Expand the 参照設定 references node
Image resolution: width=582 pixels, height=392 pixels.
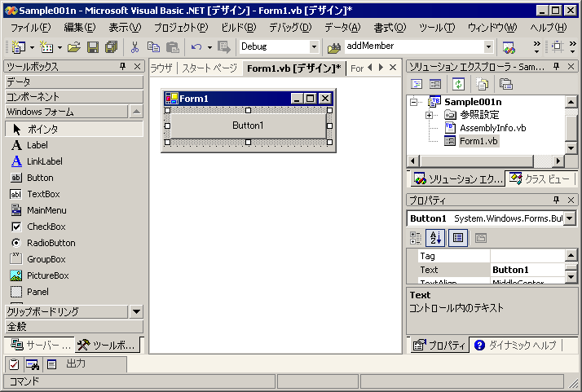[x=429, y=115]
